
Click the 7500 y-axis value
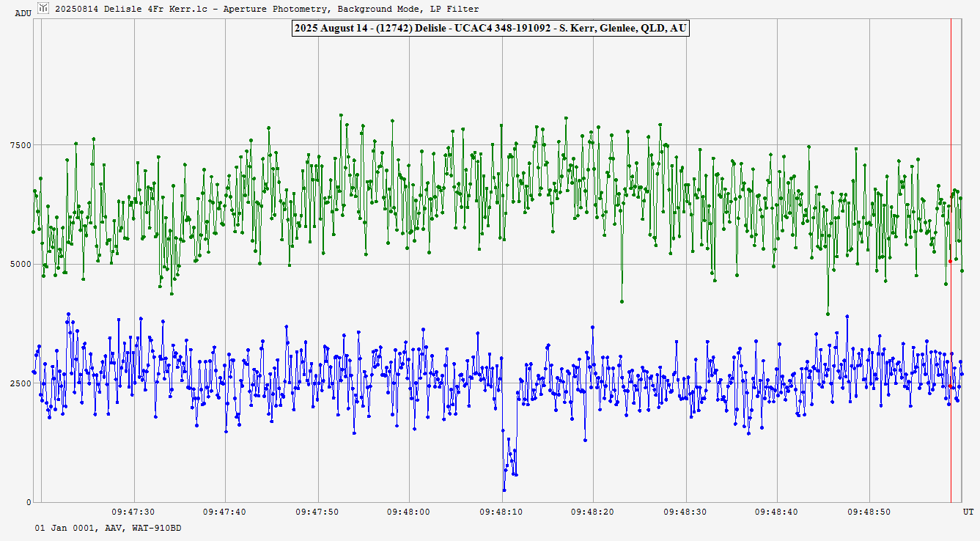point(19,145)
